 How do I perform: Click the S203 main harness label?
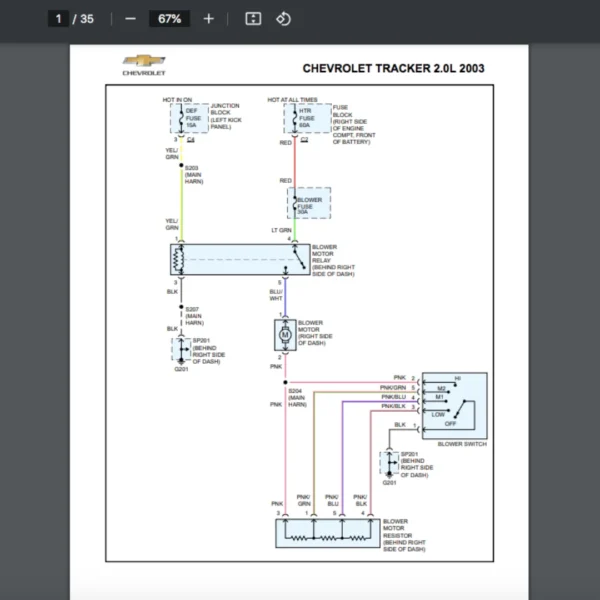[x=193, y=173]
